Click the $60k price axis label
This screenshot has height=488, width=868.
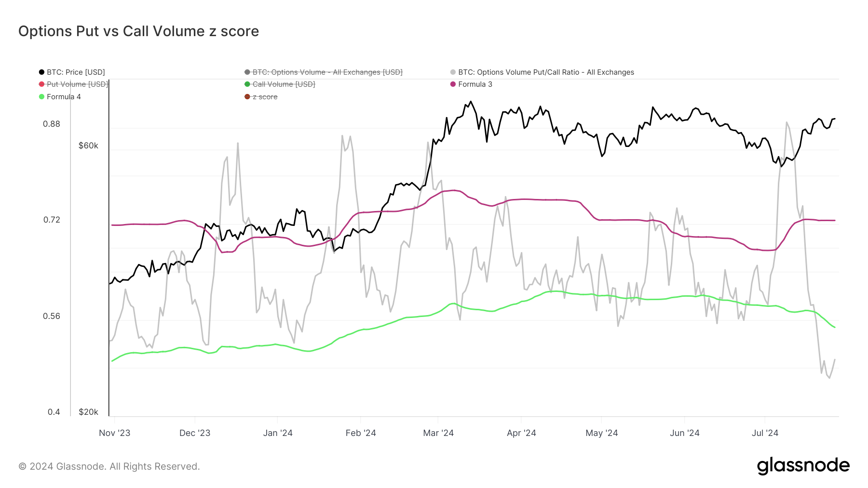(x=88, y=145)
